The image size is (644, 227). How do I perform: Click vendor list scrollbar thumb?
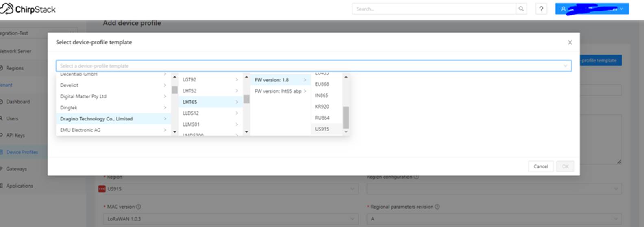tap(174, 89)
